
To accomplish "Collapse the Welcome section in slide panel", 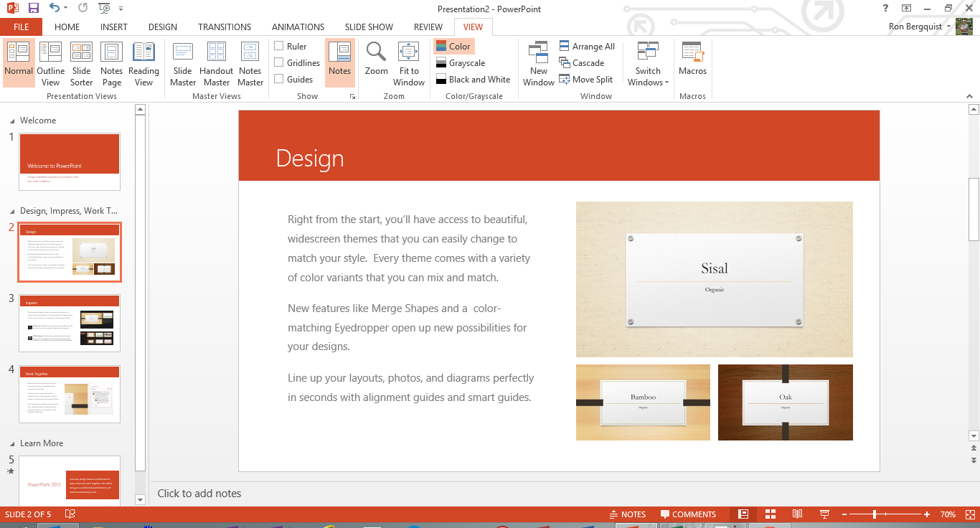I will [12, 121].
